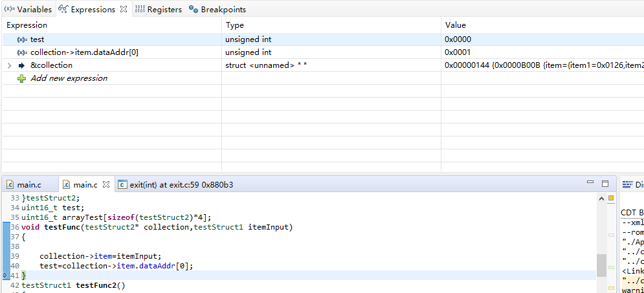644x293 pixels.
Task: Close the active main.c editor tab
Action: [106, 185]
